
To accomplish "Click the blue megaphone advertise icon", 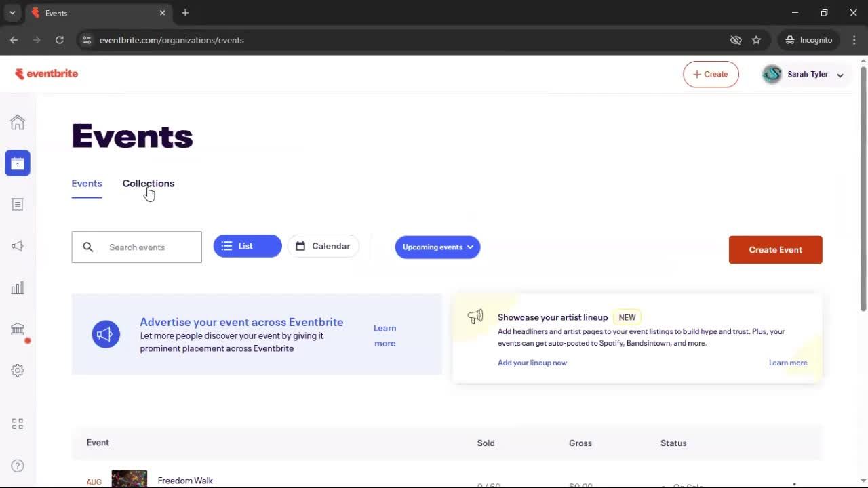I will 106,334.
